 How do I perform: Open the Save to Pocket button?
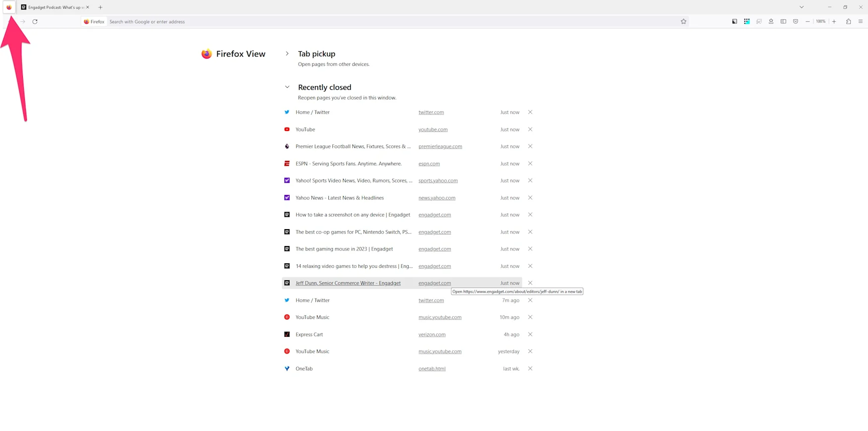[795, 22]
